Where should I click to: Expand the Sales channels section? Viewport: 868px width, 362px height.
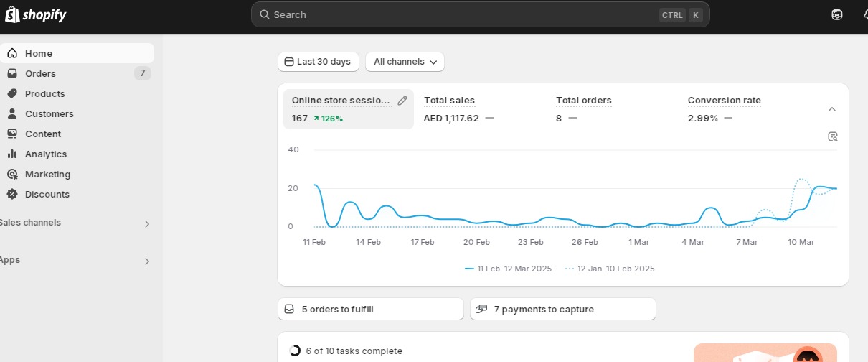coord(146,224)
